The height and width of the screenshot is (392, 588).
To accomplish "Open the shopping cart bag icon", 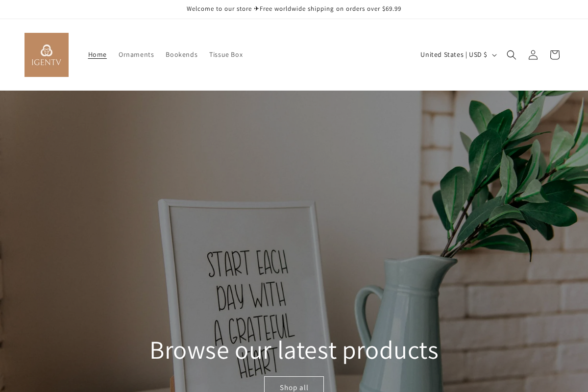I will (555, 55).
